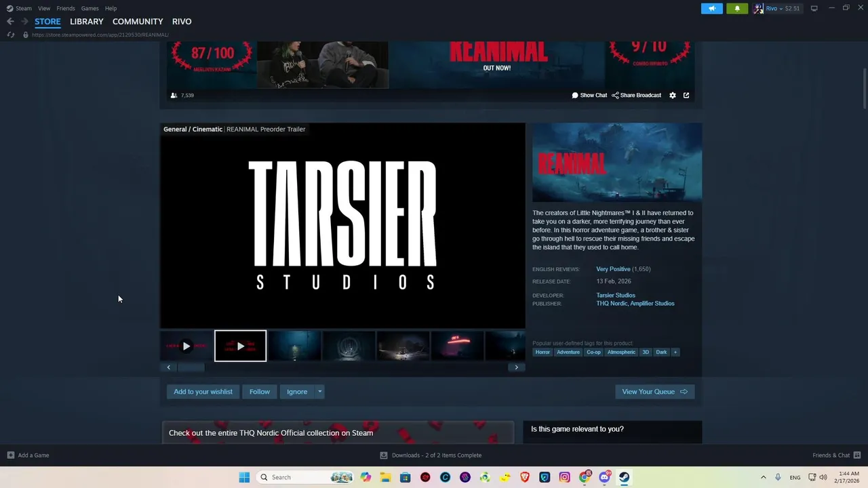Click the address bar padlock icon
Screen dimensions: 868x488
point(26,35)
